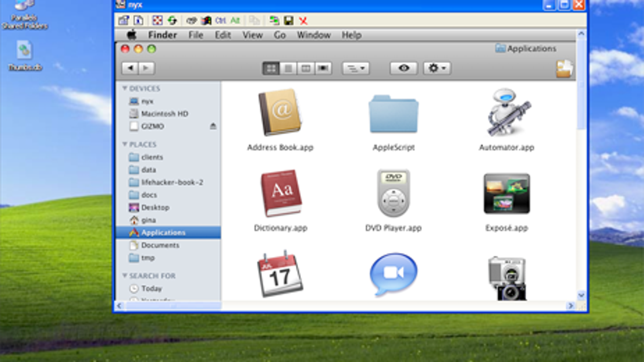Open the View menu
644x362 pixels.
(252, 35)
